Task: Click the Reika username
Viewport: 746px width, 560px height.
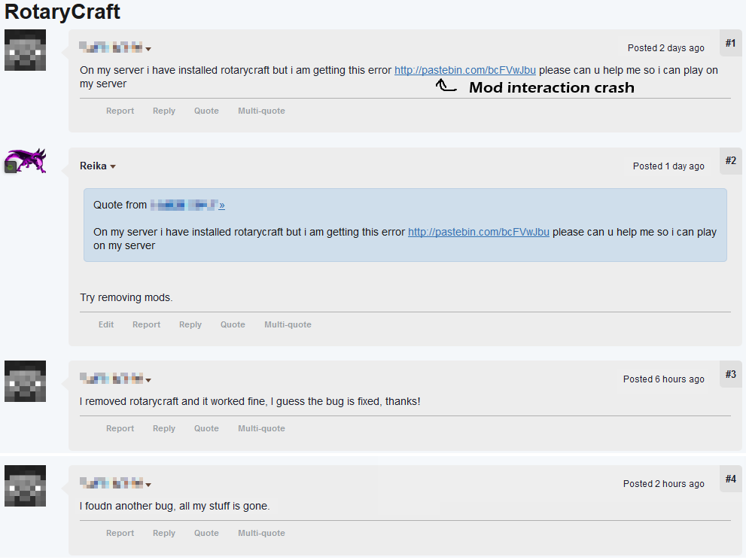Action: pos(93,166)
